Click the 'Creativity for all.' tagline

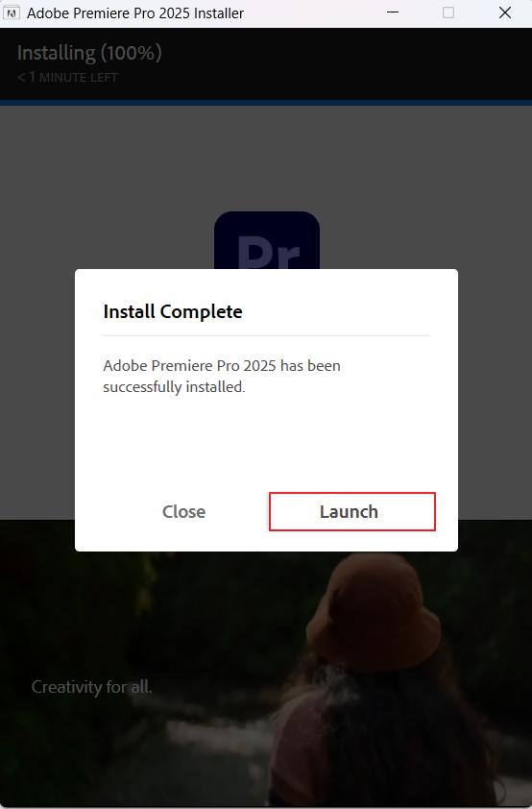92,687
